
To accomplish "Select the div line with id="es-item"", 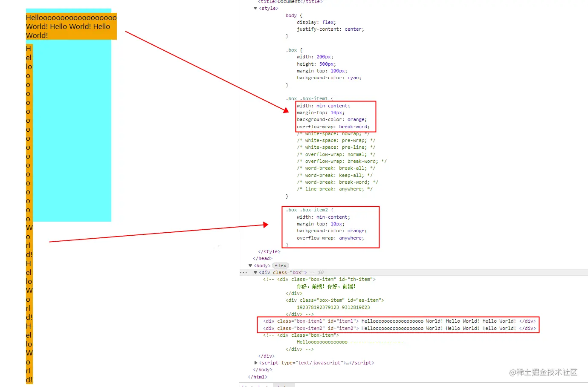I will click(335, 300).
